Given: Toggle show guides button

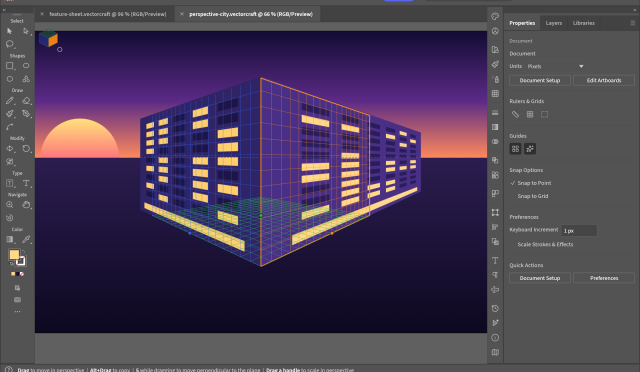Looking at the screenshot, I should click(516, 149).
